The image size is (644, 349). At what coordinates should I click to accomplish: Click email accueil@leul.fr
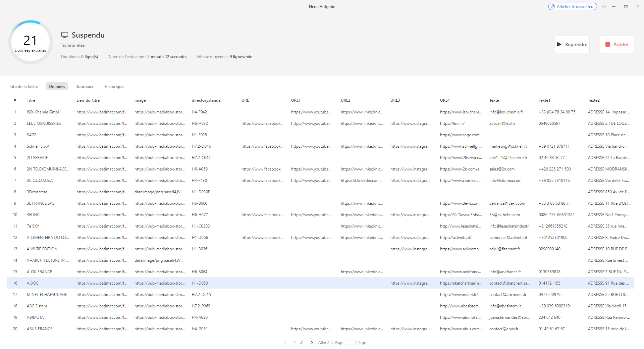502,123
